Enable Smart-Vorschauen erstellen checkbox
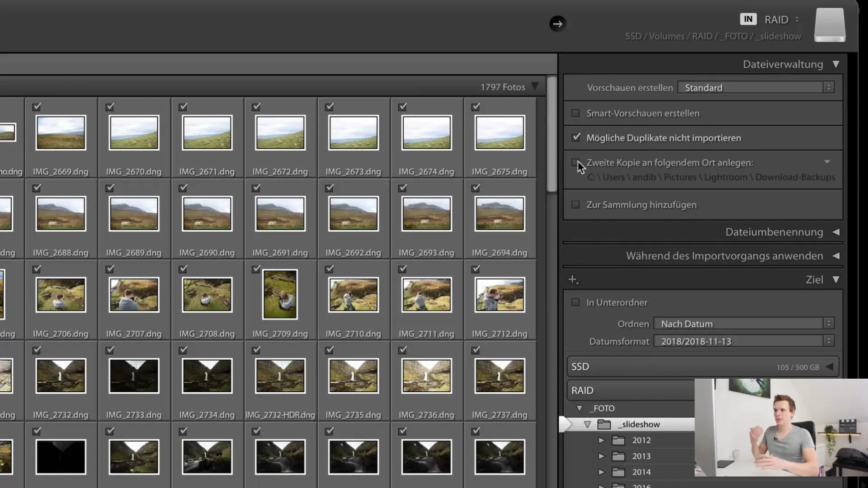868x488 pixels. (576, 113)
